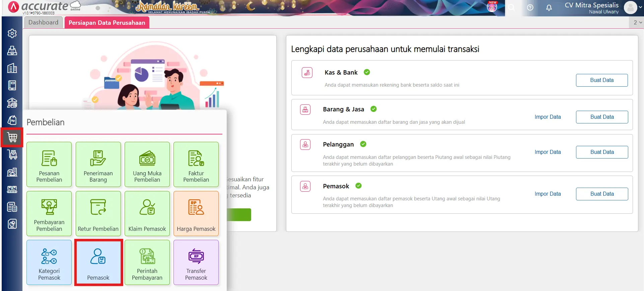
Task: Open the Pemasok tile
Action: tap(98, 262)
